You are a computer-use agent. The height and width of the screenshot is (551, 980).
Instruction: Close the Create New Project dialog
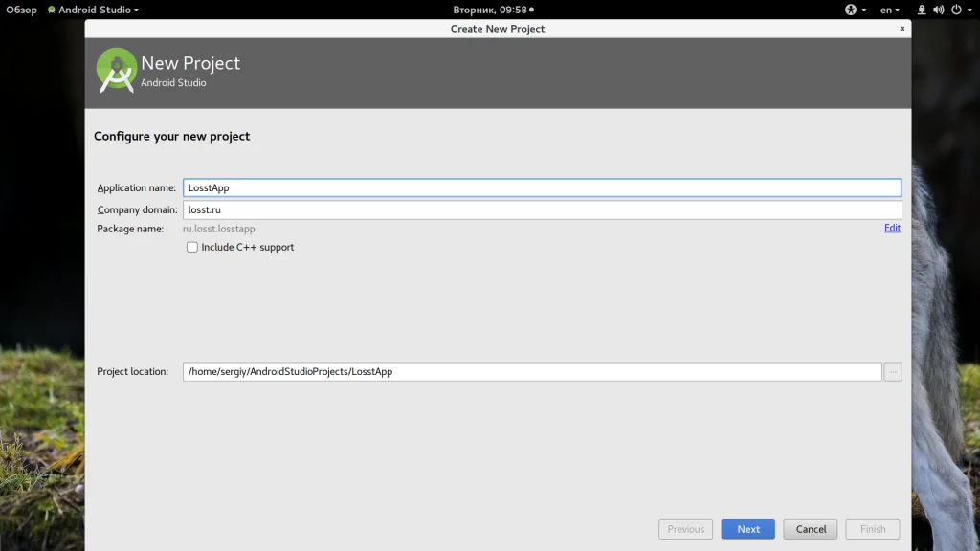tap(902, 28)
